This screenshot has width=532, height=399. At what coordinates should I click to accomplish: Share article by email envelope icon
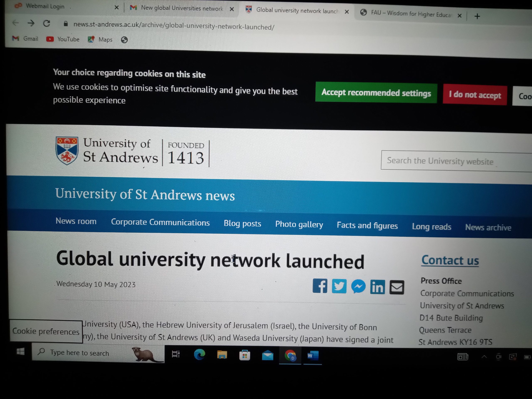397,287
